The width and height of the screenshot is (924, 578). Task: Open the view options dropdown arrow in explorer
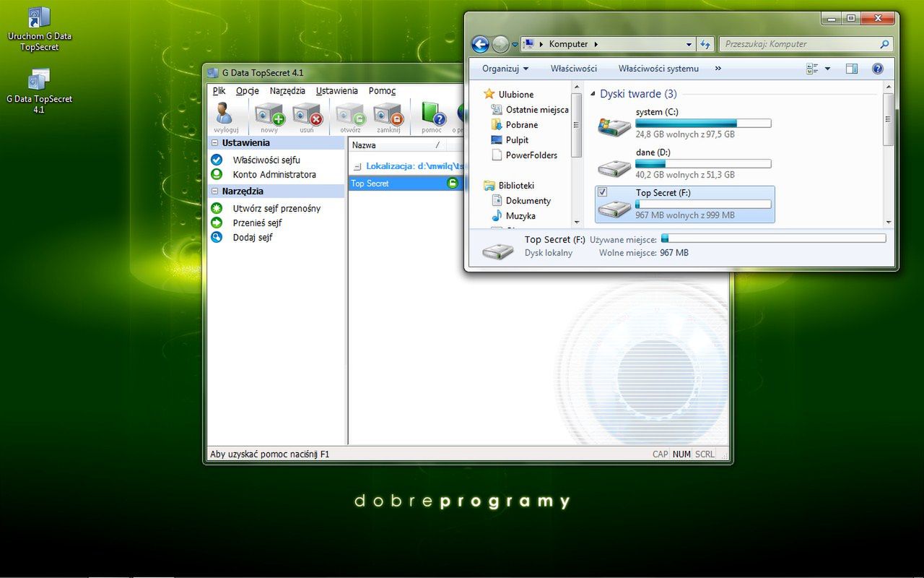click(827, 69)
